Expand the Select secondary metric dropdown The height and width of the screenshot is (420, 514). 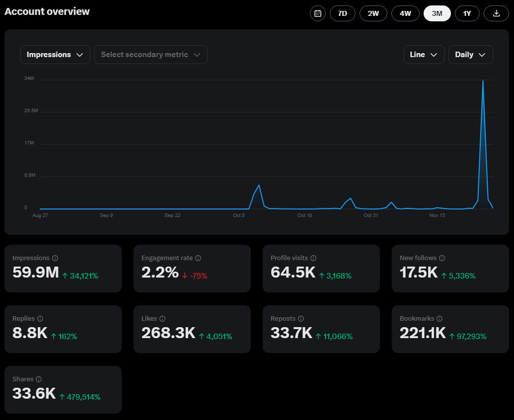pyautogui.click(x=150, y=55)
